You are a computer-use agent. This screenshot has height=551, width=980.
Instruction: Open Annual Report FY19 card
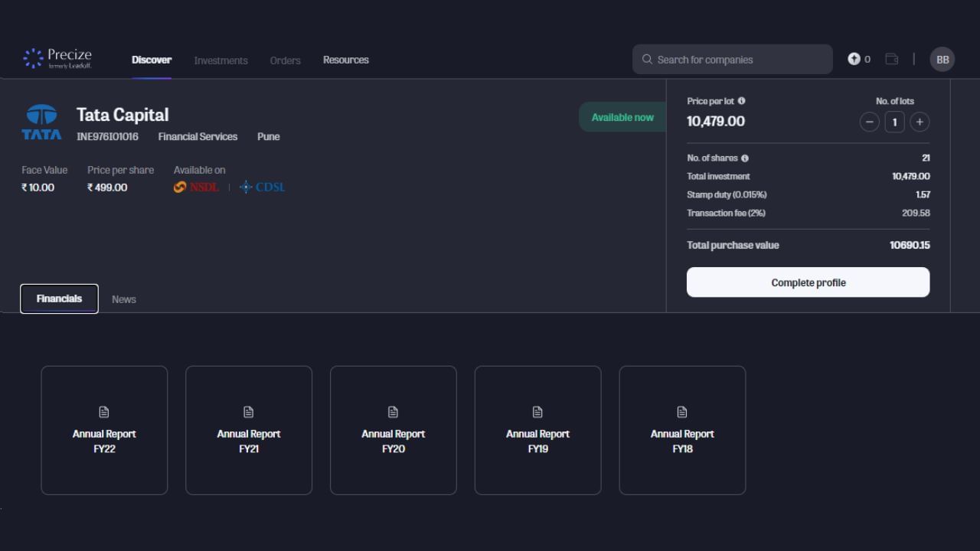537,430
